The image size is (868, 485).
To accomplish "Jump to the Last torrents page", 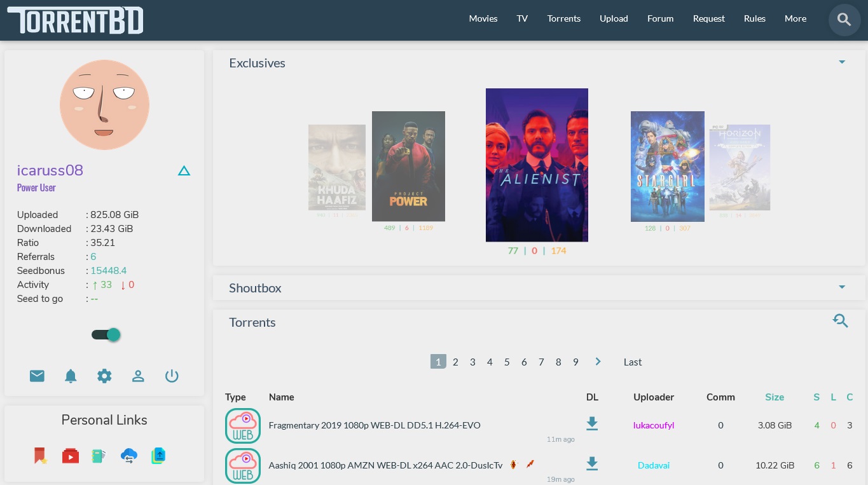I will pyautogui.click(x=632, y=362).
